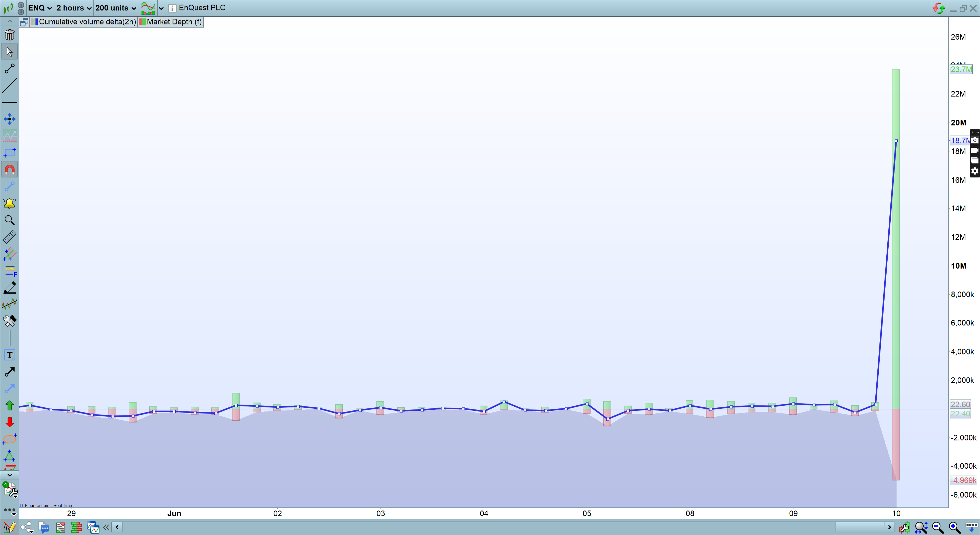This screenshot has width=980, height=535.
Task: Open the share dropdown icon
Action: click(27, 527)
